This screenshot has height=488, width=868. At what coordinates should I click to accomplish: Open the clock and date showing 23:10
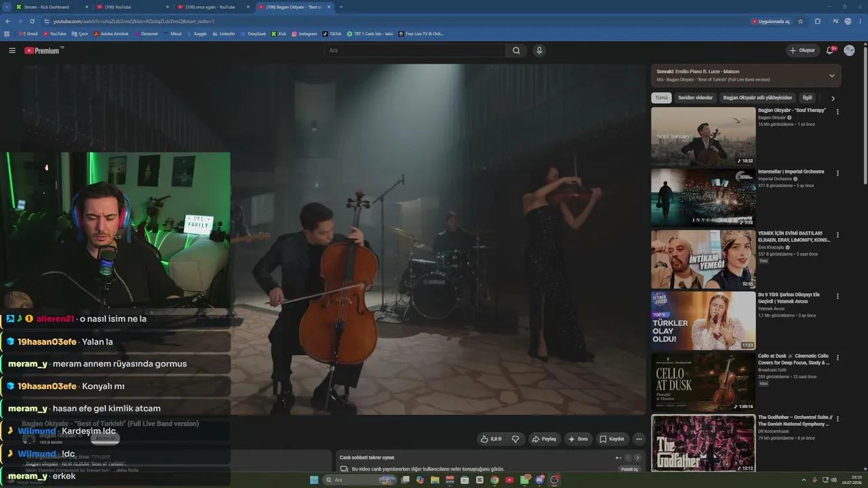pos(851,480)
